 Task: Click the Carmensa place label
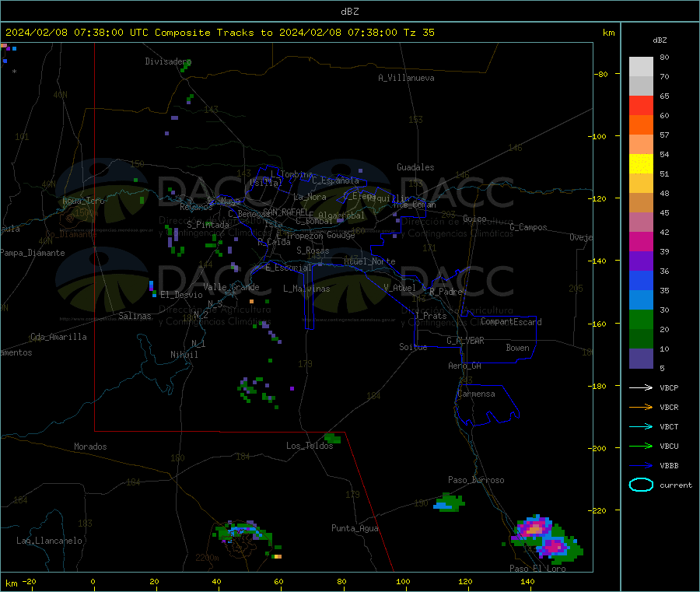pos(476,394)
